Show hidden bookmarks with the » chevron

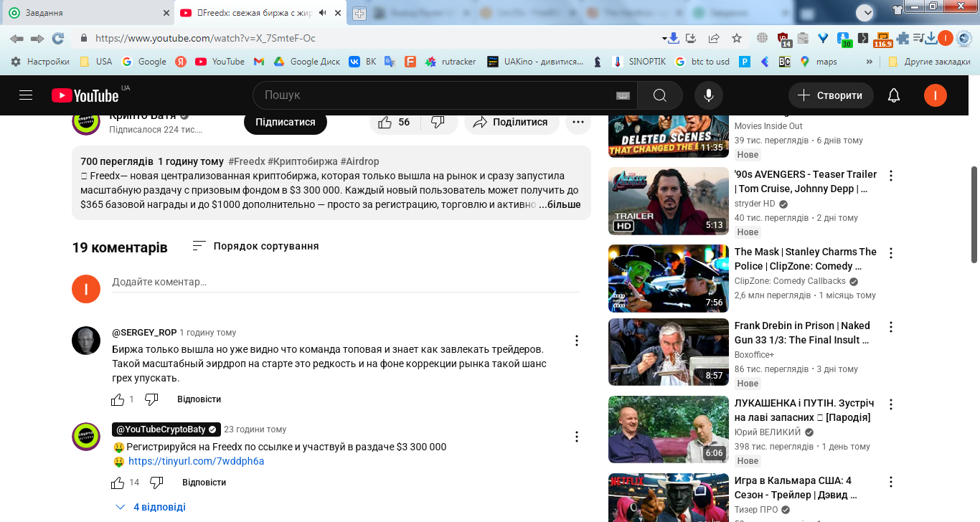(870, 62)
